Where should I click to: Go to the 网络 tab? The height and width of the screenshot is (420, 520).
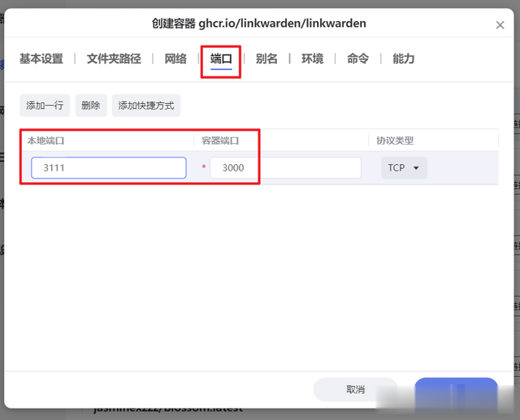(x=175, y=58)
